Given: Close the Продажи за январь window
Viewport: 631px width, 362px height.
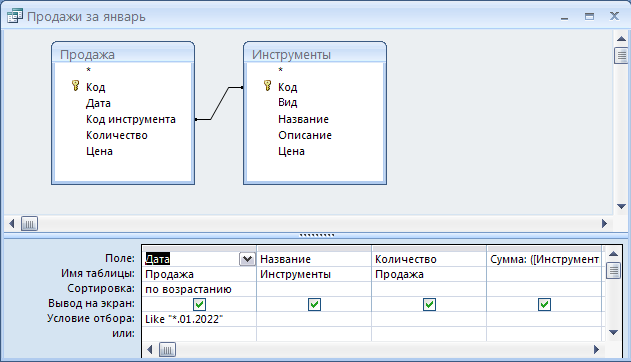Looking at the screenshot, I should tap(615, 16).
